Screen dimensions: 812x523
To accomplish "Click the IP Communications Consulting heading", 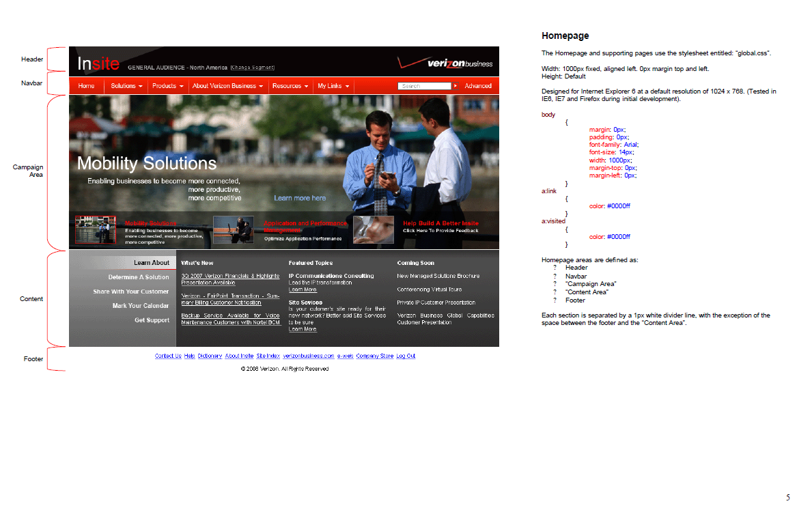I will pos(331,276).
